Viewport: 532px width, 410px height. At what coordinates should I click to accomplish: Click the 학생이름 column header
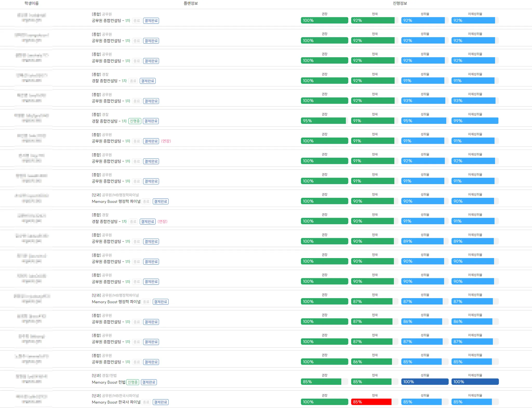coord(31,3)
